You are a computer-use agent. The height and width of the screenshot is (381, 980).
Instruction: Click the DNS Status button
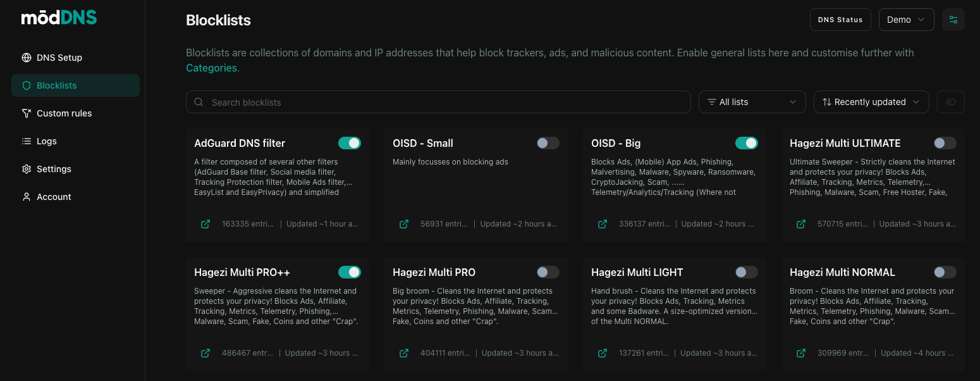coord(840,20)
